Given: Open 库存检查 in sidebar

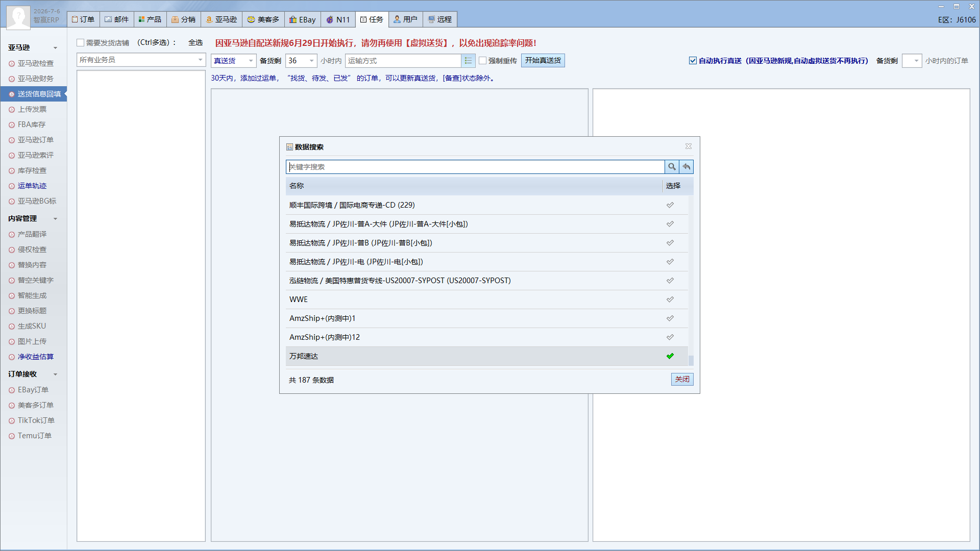Looking at the screenshot, I should point(32,170).
